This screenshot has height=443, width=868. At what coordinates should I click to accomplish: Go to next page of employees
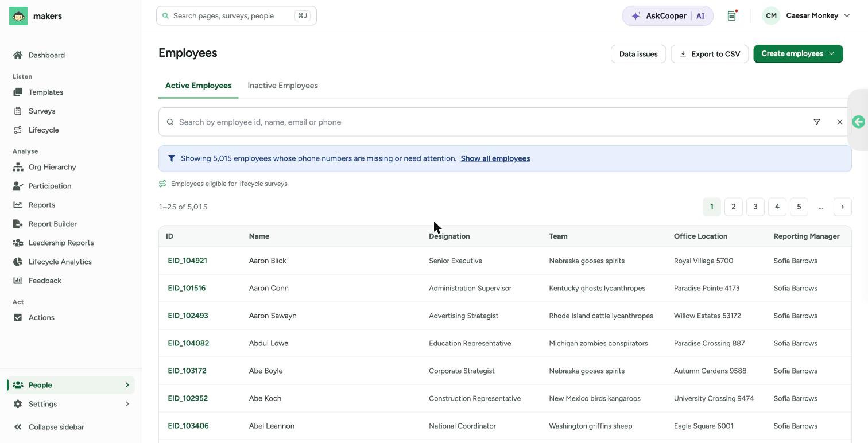pos(843,207)
